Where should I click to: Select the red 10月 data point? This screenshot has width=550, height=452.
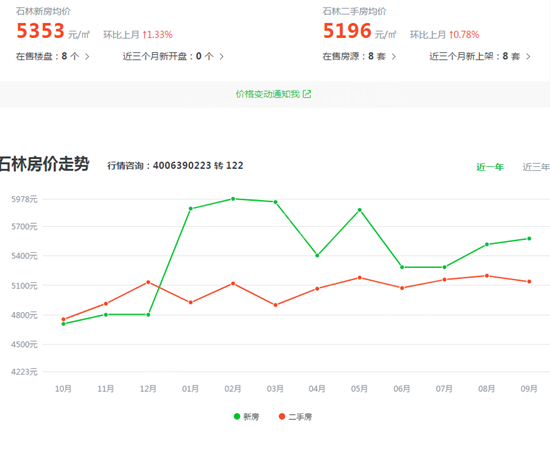[63, 319]
